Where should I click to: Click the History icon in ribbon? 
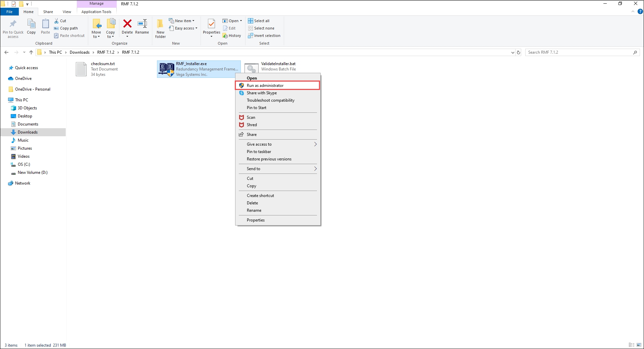tap(232, 36)
